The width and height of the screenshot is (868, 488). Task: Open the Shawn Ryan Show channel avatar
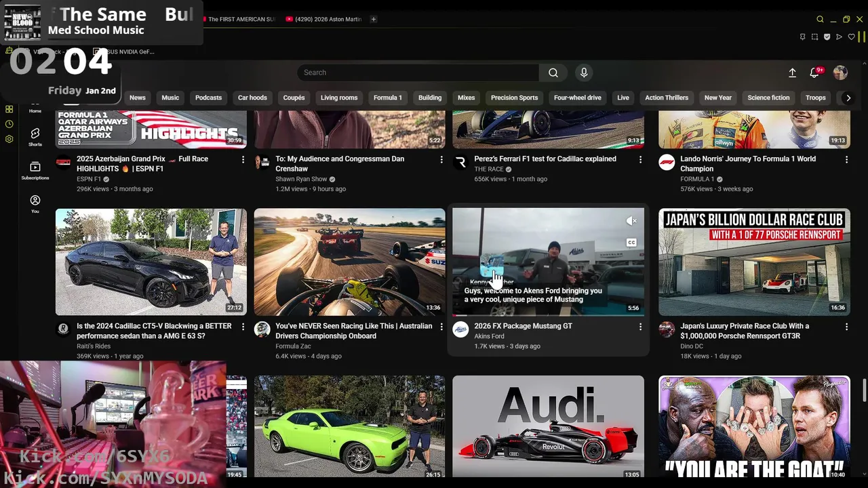[262, 162]
